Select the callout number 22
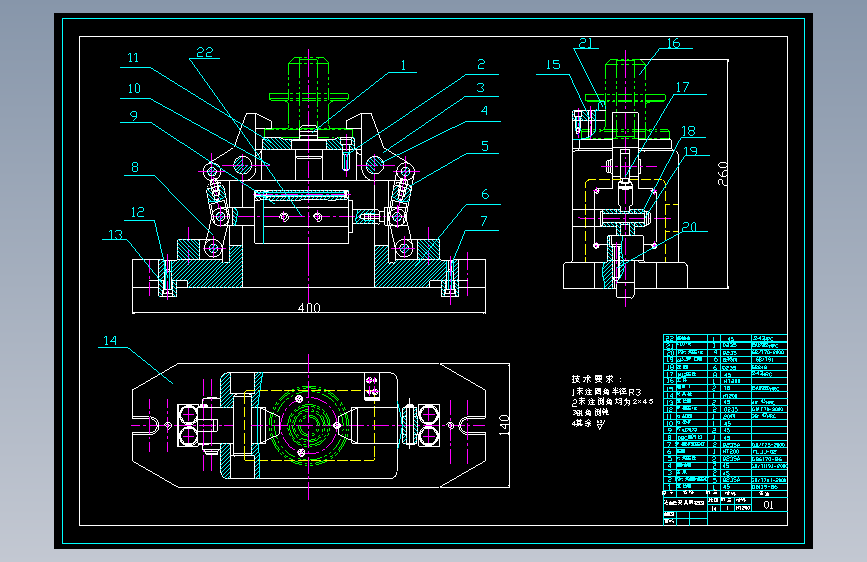Image resolution: width=867 pixels, height=562 pixels. pos(205,52)
